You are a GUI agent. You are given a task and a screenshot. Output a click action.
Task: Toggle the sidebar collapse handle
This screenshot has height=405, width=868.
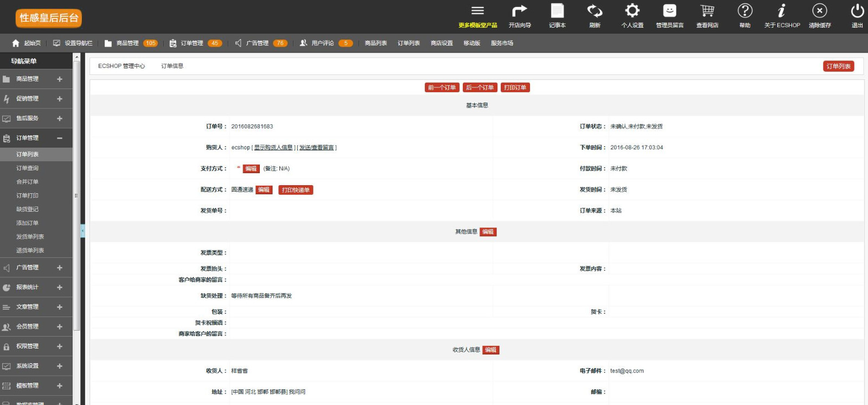[x=82, y=231]
